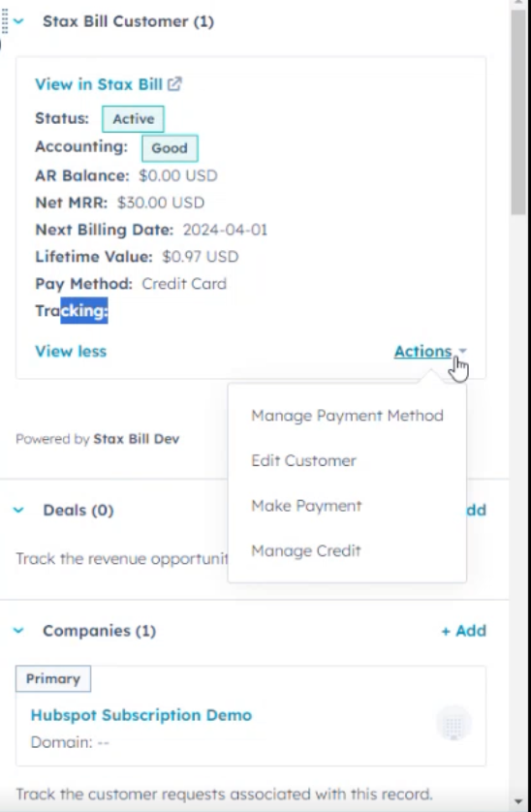This screenshot has width=531, height=812.
Task: Click Pay Method value Credit Card
Action: pos(184,284)
